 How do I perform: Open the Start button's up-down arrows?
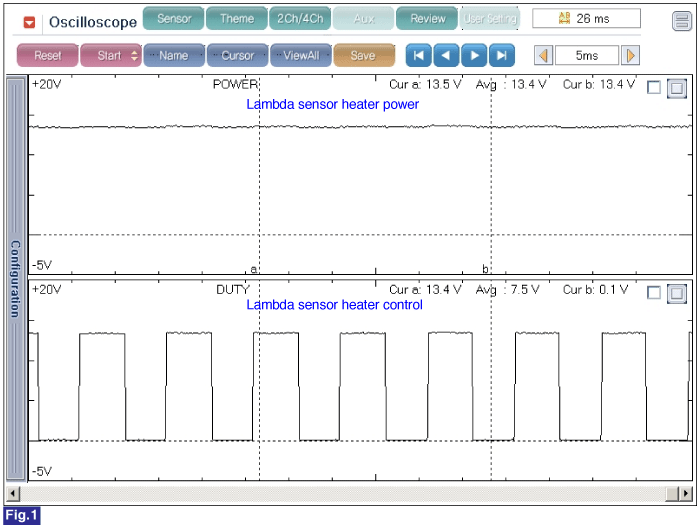[134, 55]
